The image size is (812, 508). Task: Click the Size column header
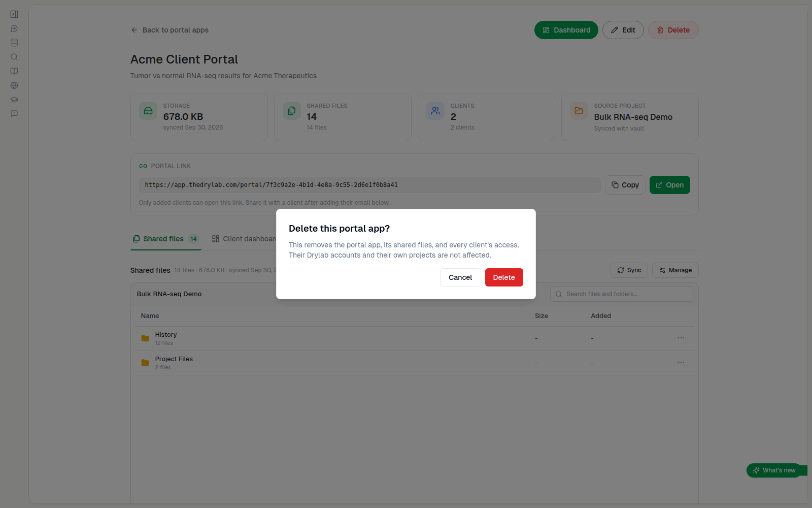point(542,316)
